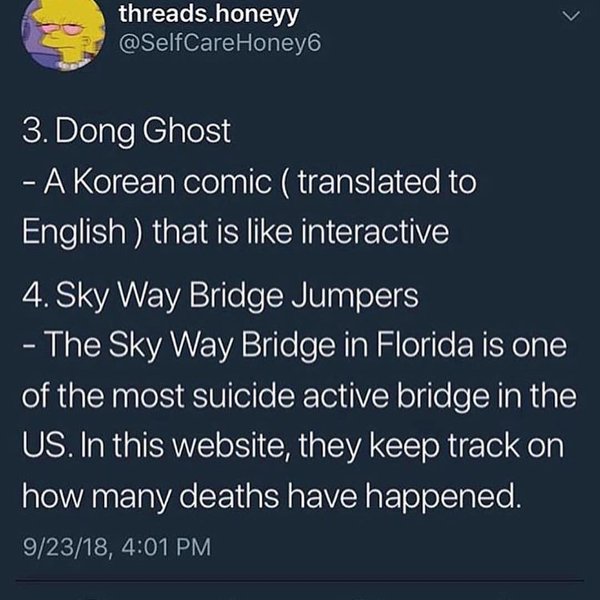The image size is (600, 600).
Task: Click the word 'Korean' in the tweet
Action: point(124,182)
